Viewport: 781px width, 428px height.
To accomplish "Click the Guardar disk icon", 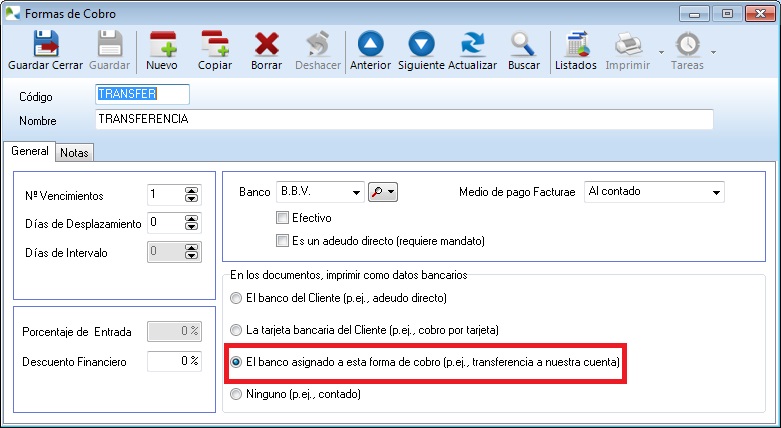I will tap(110, 44).
